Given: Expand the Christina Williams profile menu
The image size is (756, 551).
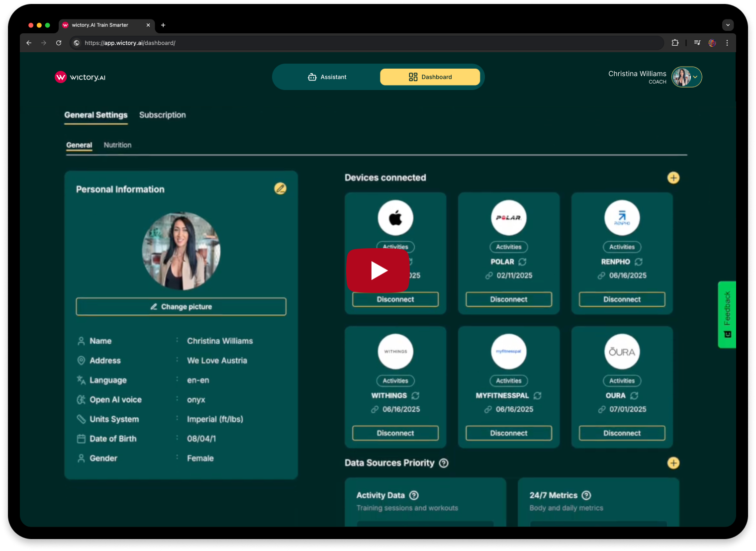Looking at the screenshot, I should [695, 77].
